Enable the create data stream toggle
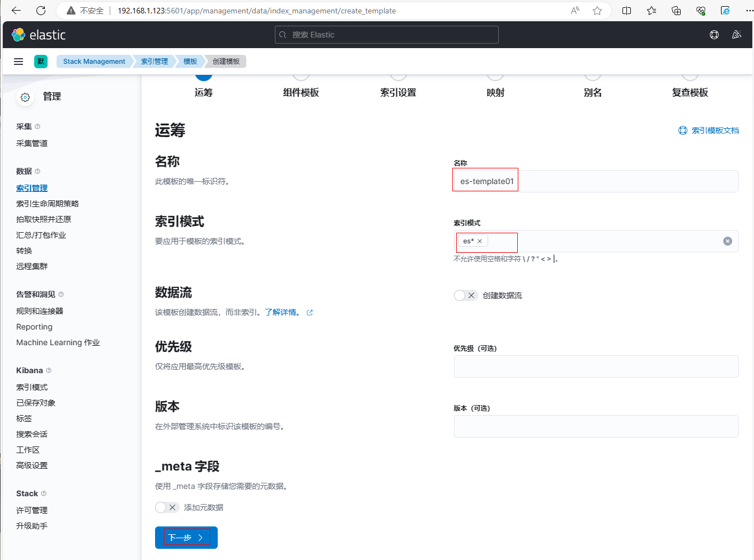 tap(465, 295)
